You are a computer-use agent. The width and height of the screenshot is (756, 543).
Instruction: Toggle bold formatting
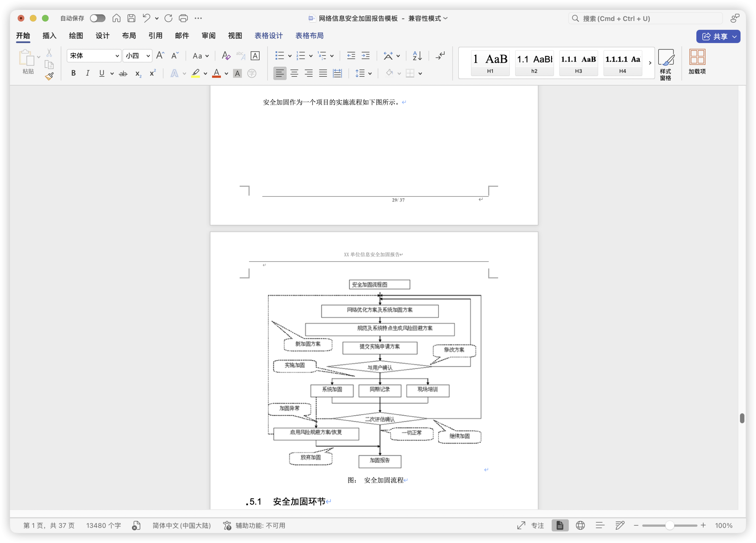click(x=73, y=73)
